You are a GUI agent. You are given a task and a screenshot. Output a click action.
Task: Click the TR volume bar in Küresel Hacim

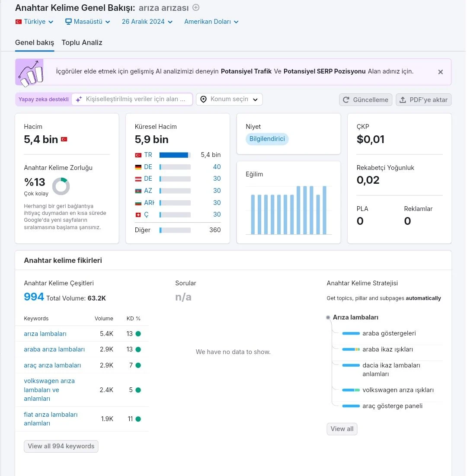175,155
